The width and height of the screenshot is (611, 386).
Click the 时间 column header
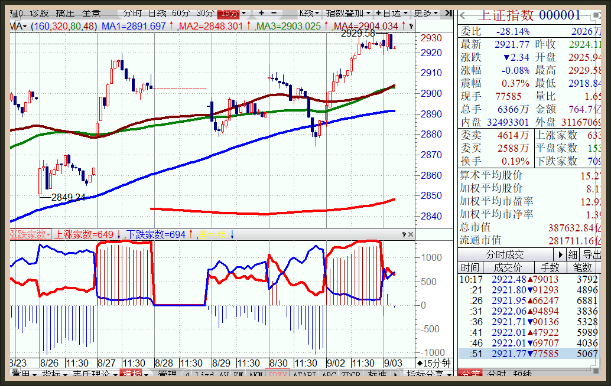pos(470,267)
